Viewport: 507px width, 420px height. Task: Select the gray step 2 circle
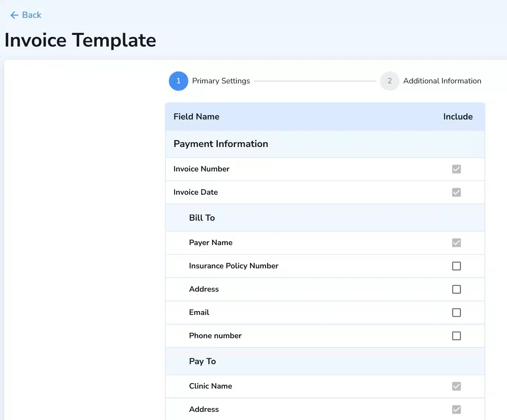[389, 81]
